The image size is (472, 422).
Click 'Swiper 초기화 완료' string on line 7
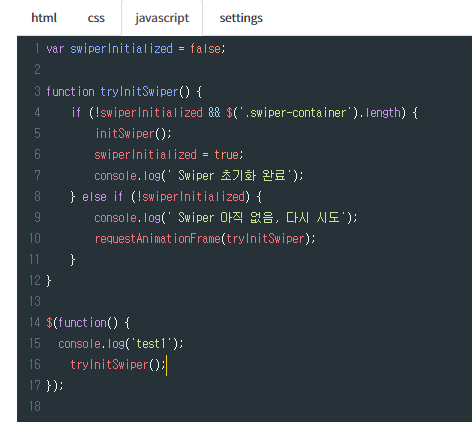click(x=232, y=176)
